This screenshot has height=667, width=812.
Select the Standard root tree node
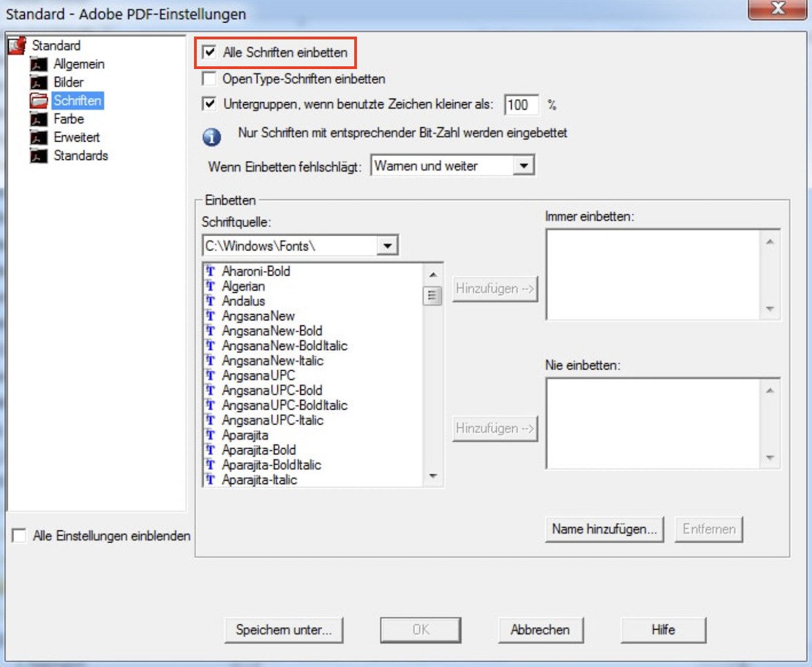coord(56,46)
